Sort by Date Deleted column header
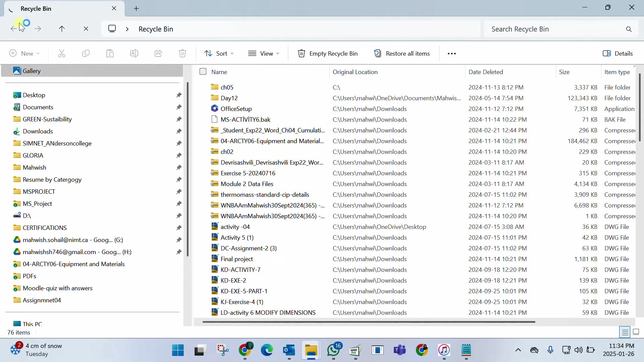 pos(485,72)
